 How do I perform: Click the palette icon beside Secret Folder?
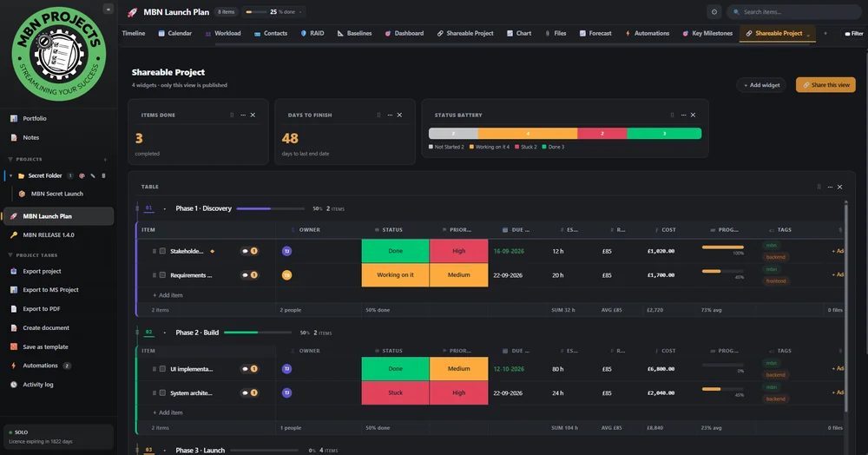click(82, 175)
